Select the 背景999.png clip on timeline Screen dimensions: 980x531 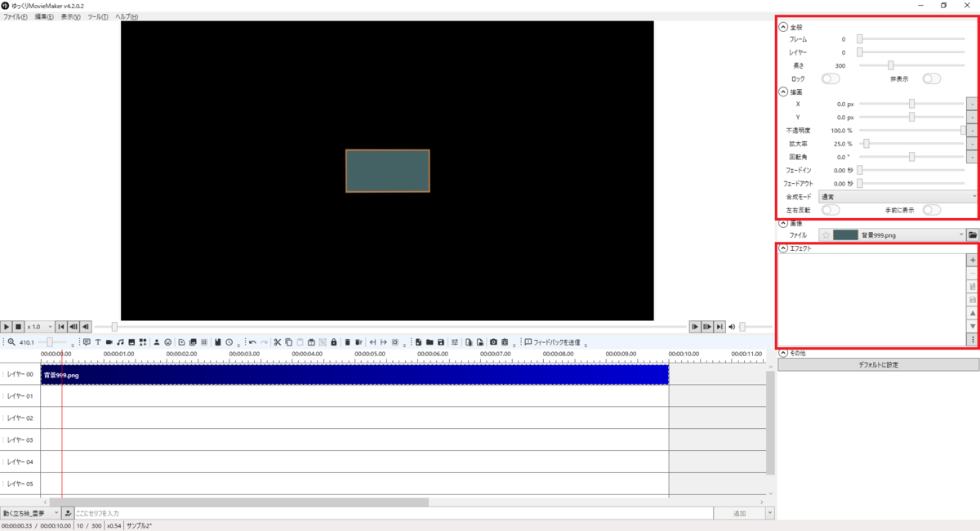[354, 374]
